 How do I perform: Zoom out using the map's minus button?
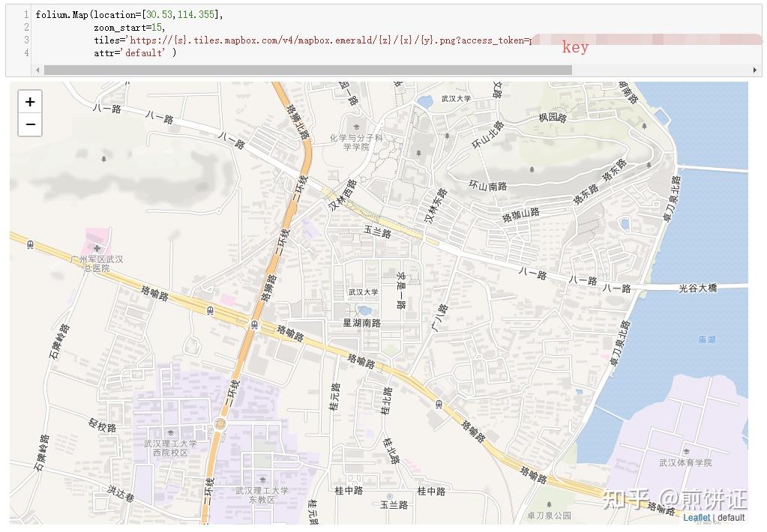pos(29,124)
